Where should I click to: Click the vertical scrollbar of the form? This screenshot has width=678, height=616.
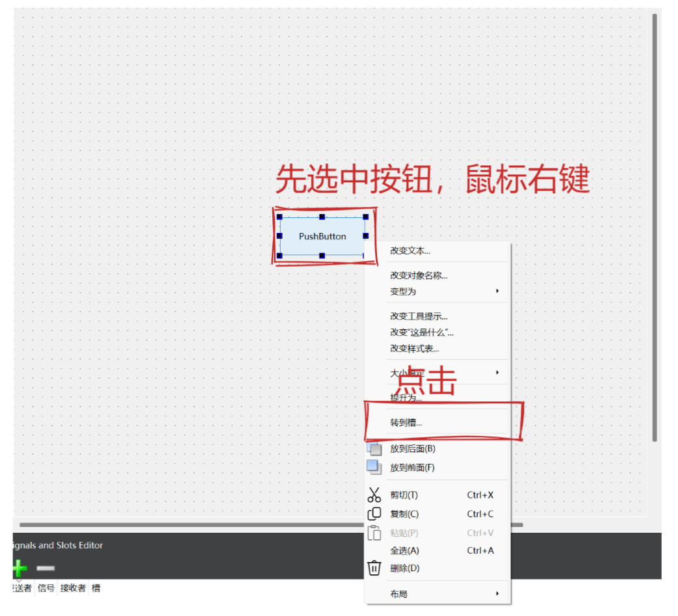click(655, 228)
